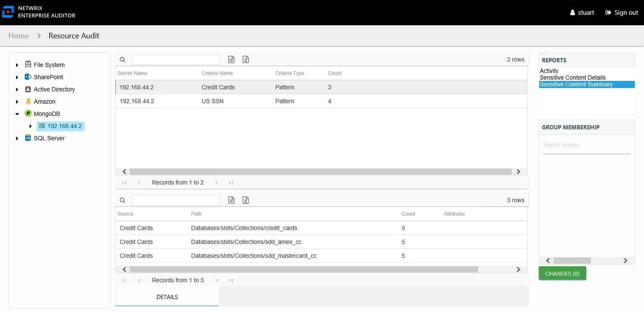The width and height of the screenshot is (644, 313).
Task: Click the File System icon in tree
Action: (28, 64)
